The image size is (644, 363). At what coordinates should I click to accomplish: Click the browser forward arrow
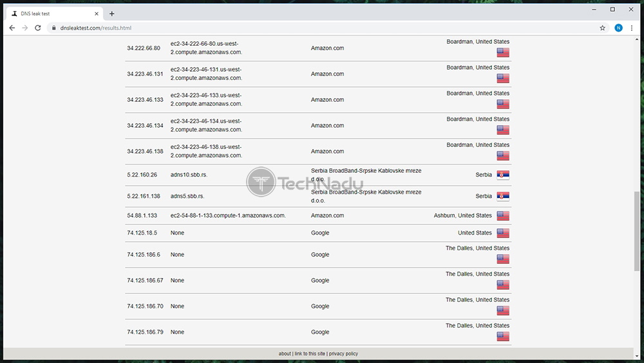click(x=25, y=28)
